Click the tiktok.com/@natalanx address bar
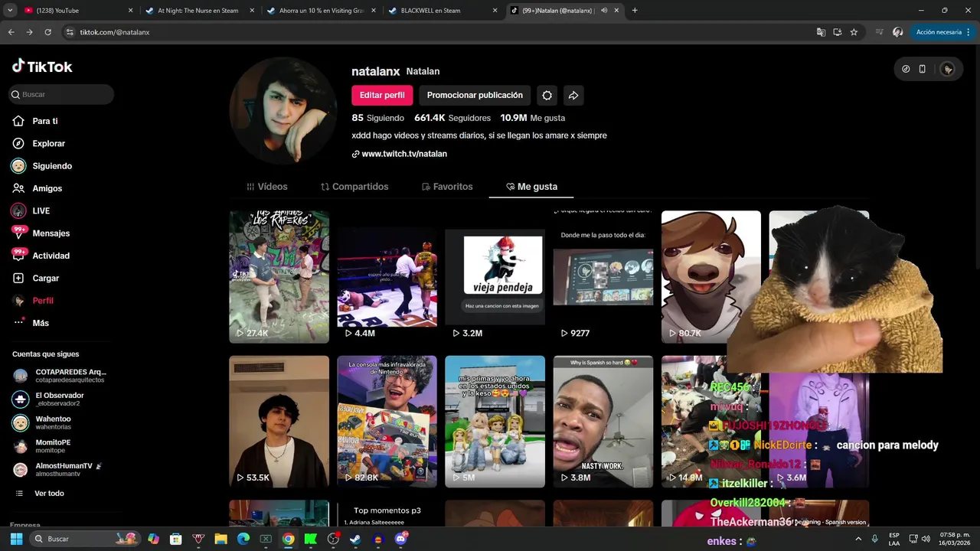980x551 pixels. [436, 32]
